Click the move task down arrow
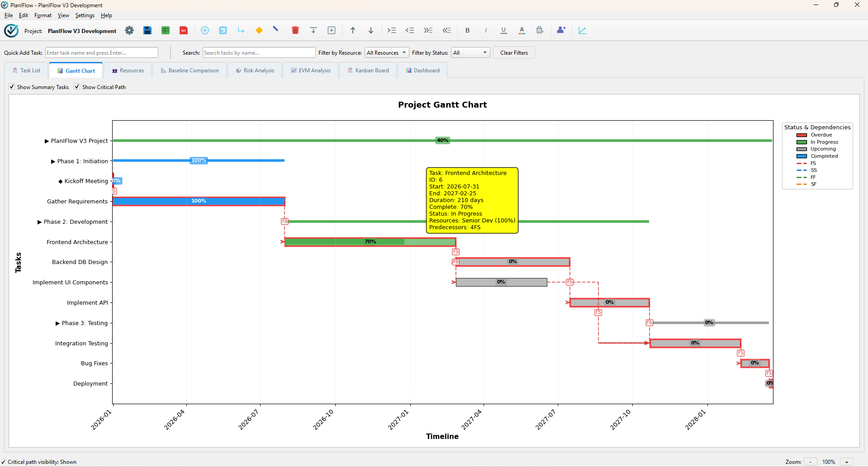 coord(371,30)
